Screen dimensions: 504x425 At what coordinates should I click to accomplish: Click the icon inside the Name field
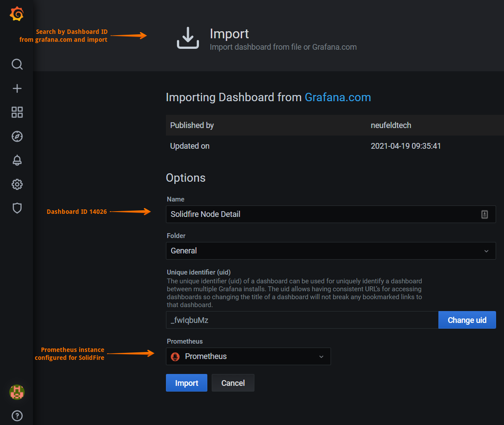[484, 214]
